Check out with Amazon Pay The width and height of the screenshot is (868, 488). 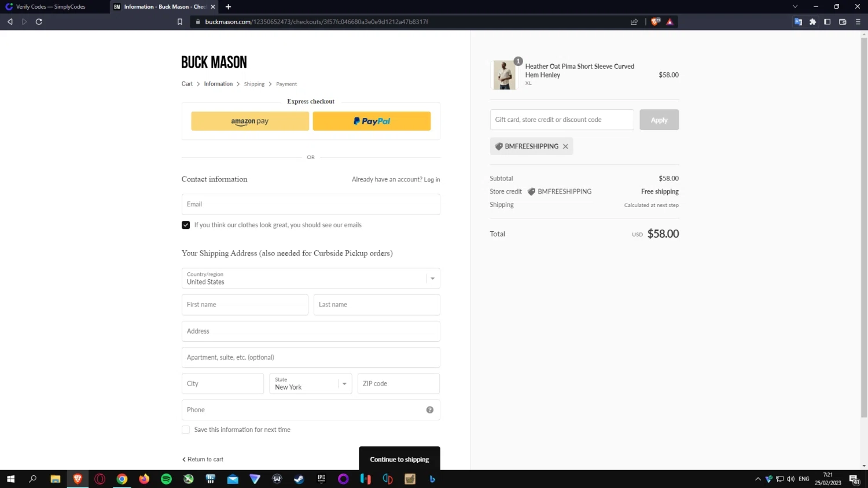250,121
